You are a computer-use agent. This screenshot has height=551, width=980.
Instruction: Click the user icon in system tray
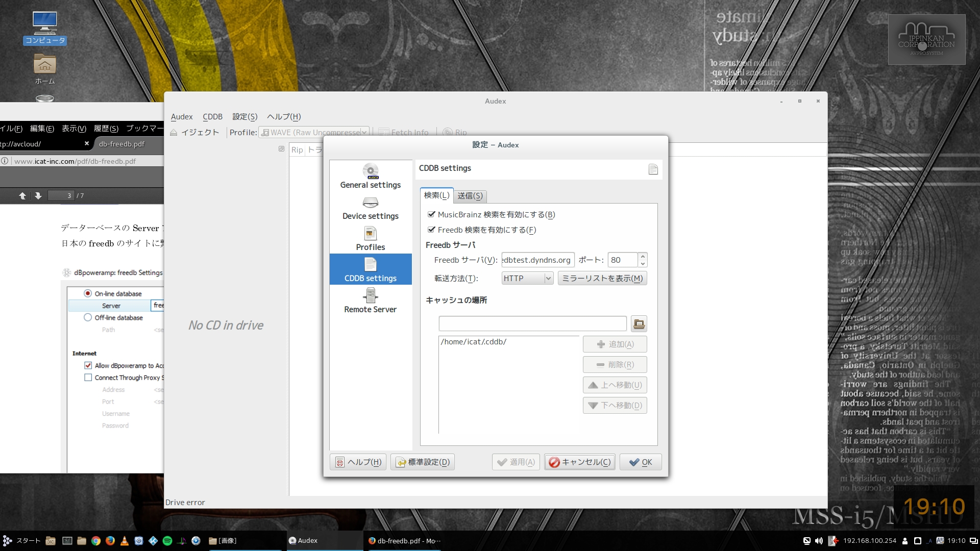[905, 541]
